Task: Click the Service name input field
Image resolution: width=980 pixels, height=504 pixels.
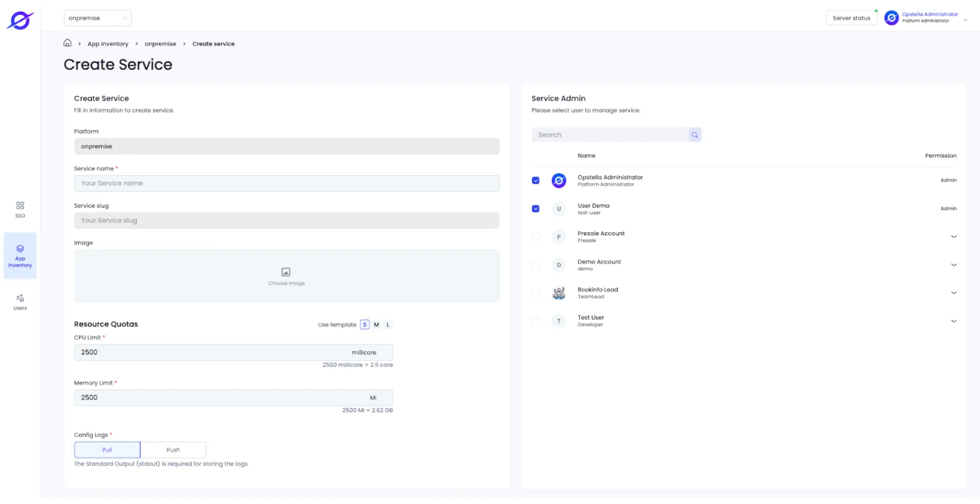Action: [287, 184]
